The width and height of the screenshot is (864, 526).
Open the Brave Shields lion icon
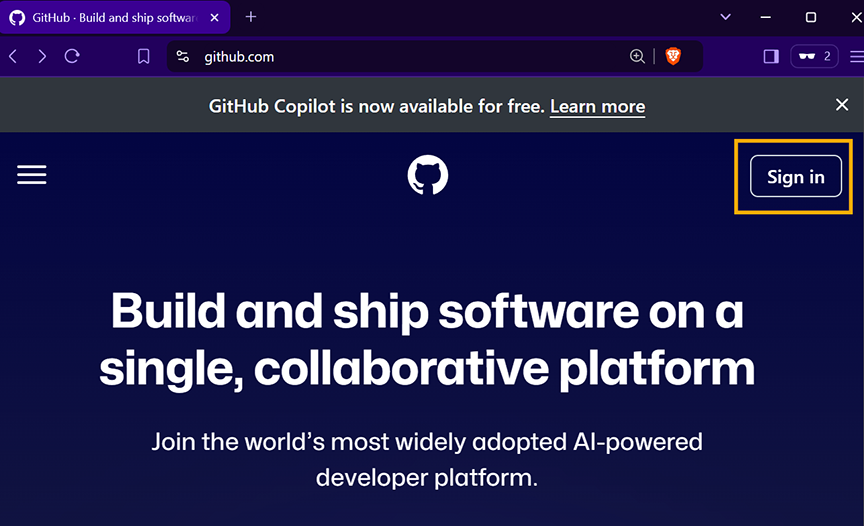pyautogui.click(x=673, y=56)
